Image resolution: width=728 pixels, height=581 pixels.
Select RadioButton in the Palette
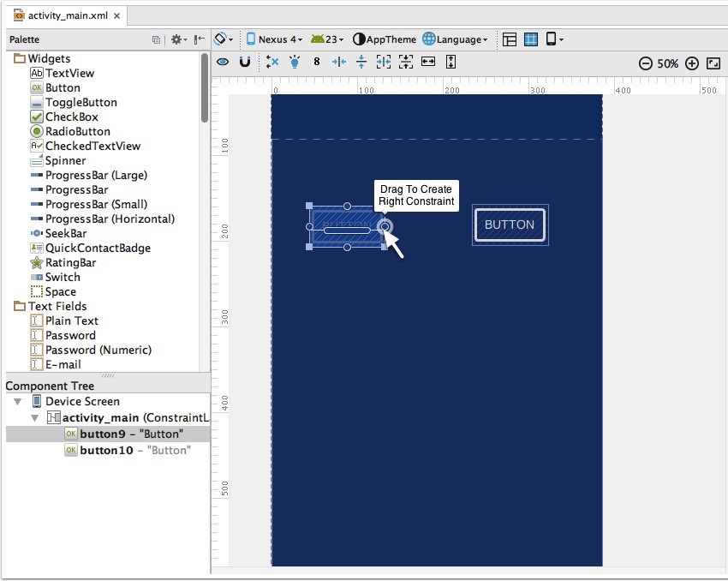pos(70,131)
